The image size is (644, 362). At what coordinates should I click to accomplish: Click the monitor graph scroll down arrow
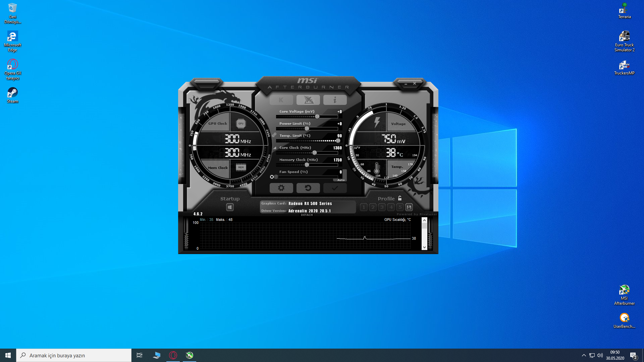(x=424, y=247)
